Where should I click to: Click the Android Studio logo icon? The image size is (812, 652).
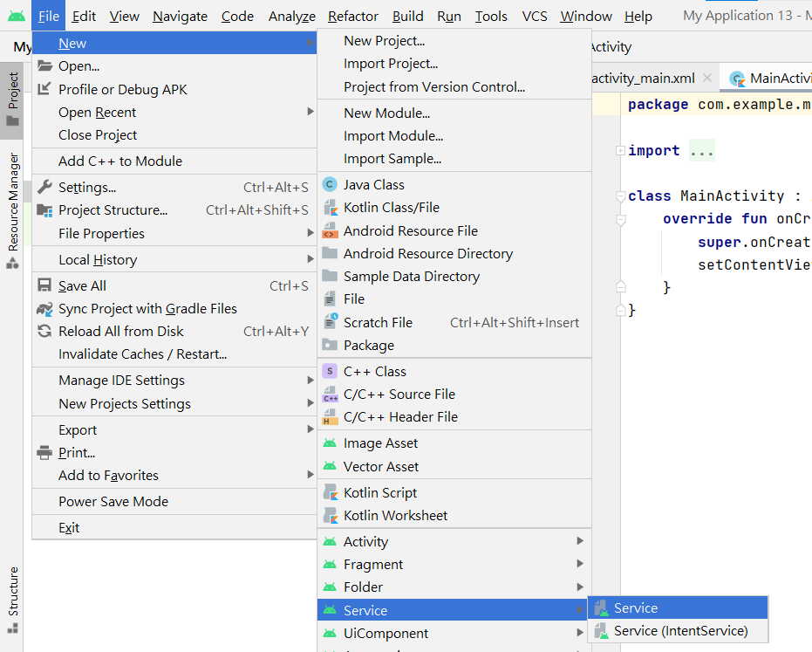click(x=17, y=16)
